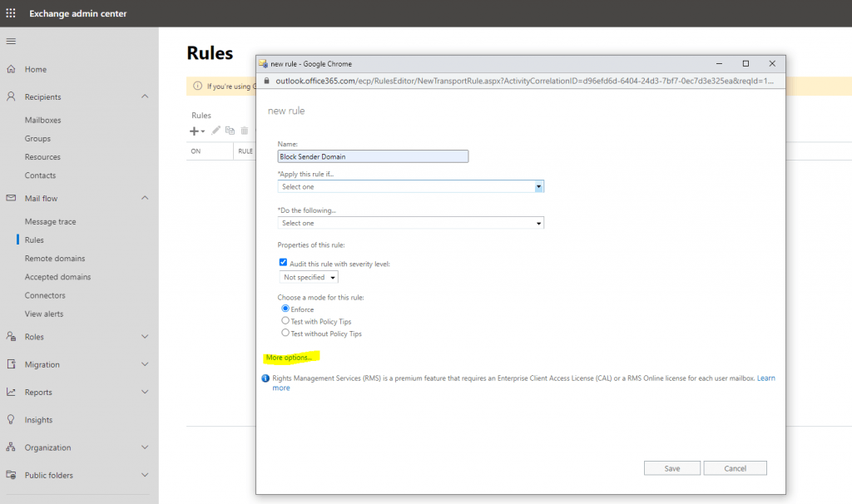Open View alerts in sidebar
The height and width of the screenshot is (504, 852).
click(44, 314)
